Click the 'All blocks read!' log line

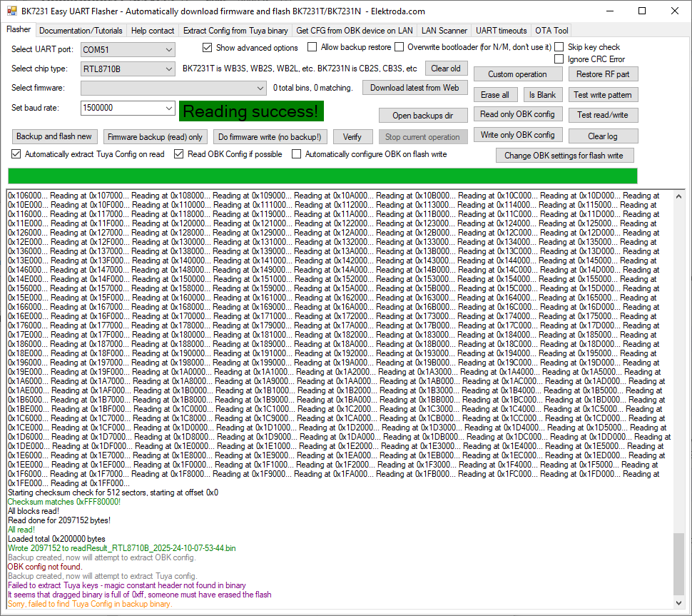point(34,511)
